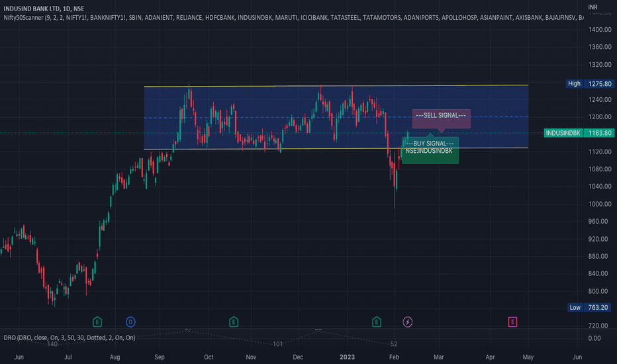Click the Aug label on time axis
This screenshot has width=617, height=364.
(115, 357)
